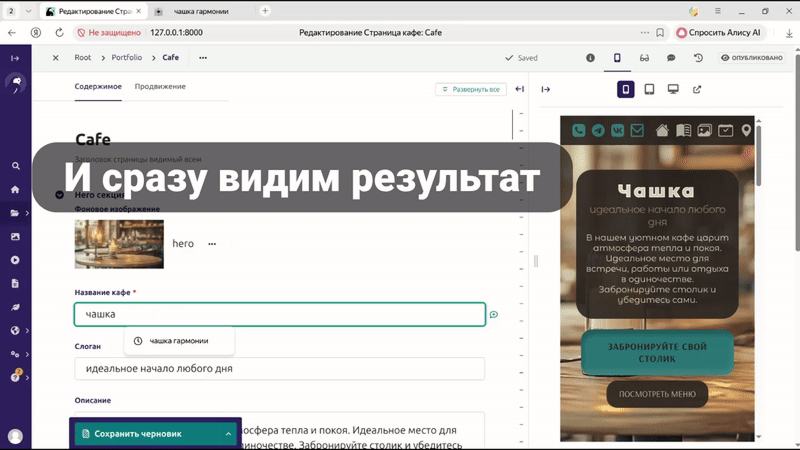Close the editor with the X icon
The width and height of the screenshot is (800, 450).
pos(56,58)
